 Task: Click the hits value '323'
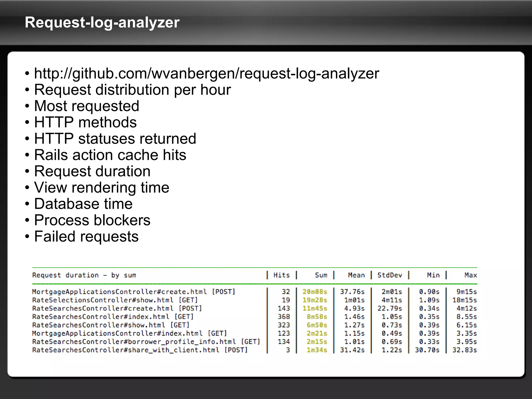point(284,325)
